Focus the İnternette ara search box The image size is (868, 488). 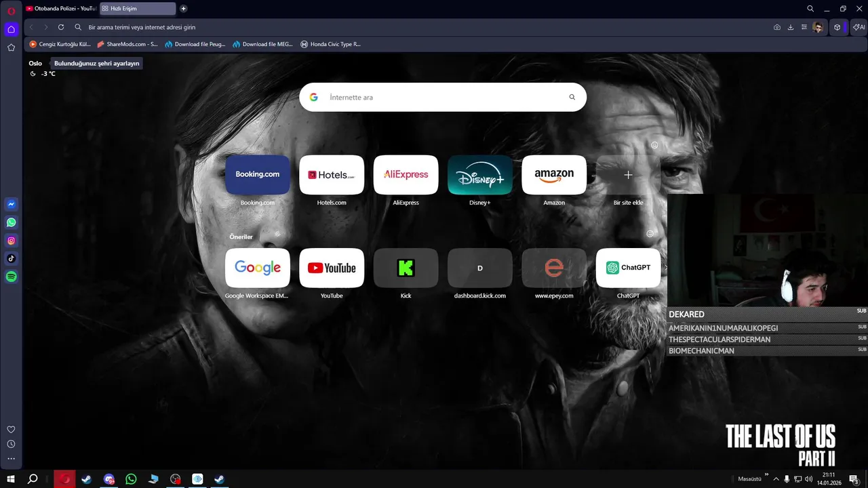[443, 97]
